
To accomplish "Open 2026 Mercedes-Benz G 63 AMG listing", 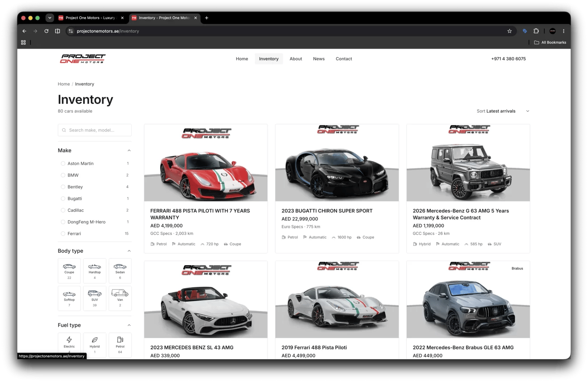I will coord(460,214).
